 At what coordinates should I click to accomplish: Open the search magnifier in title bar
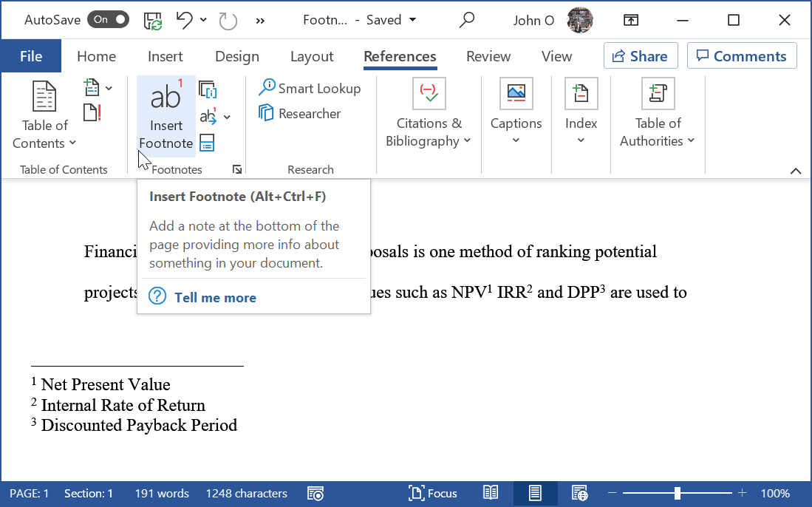click(466, 21)
